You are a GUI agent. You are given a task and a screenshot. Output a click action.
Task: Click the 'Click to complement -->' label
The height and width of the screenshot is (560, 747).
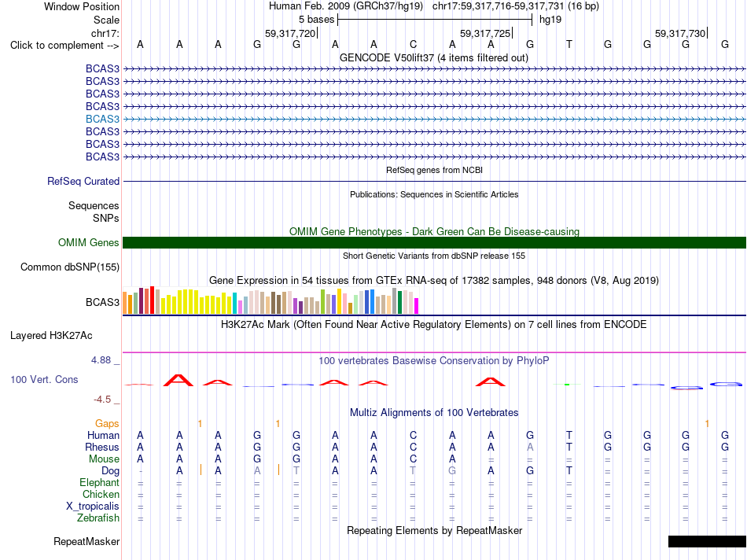tap(64, 46)
